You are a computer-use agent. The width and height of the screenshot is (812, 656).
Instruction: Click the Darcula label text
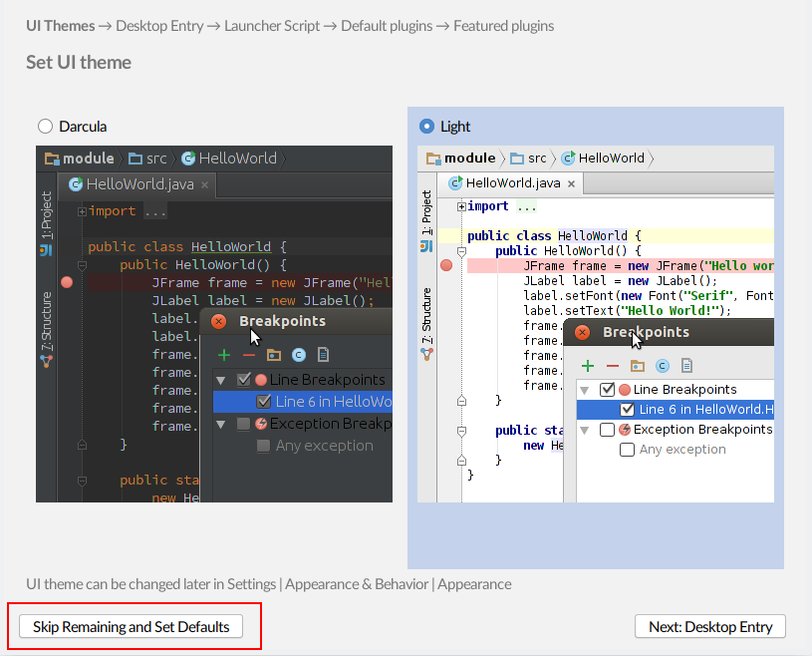pos(83,127)
